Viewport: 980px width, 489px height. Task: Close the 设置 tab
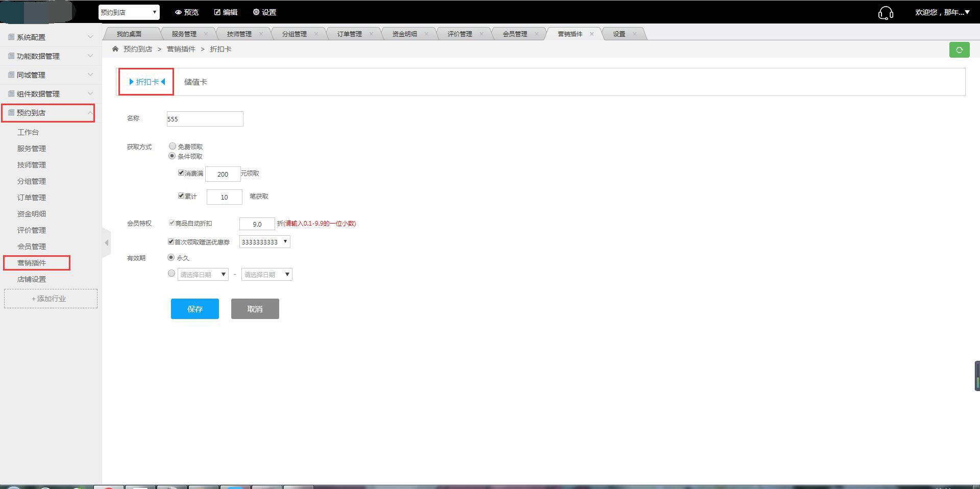634,34
